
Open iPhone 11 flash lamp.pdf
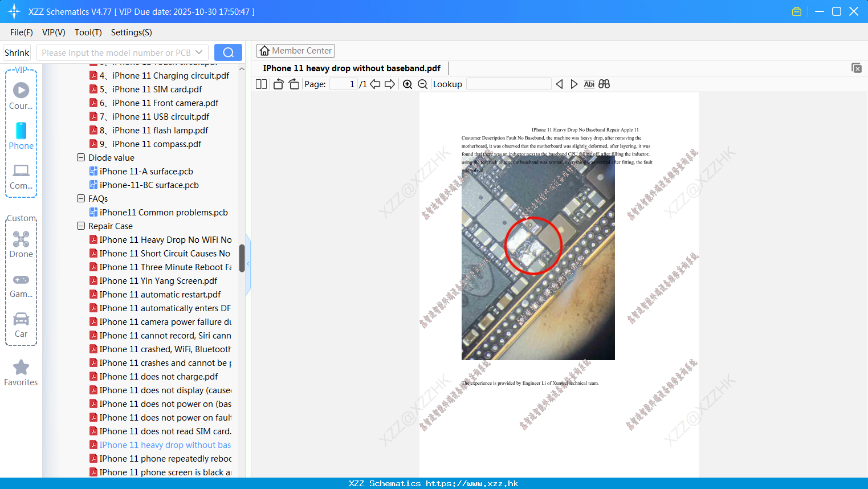[149, 130]
